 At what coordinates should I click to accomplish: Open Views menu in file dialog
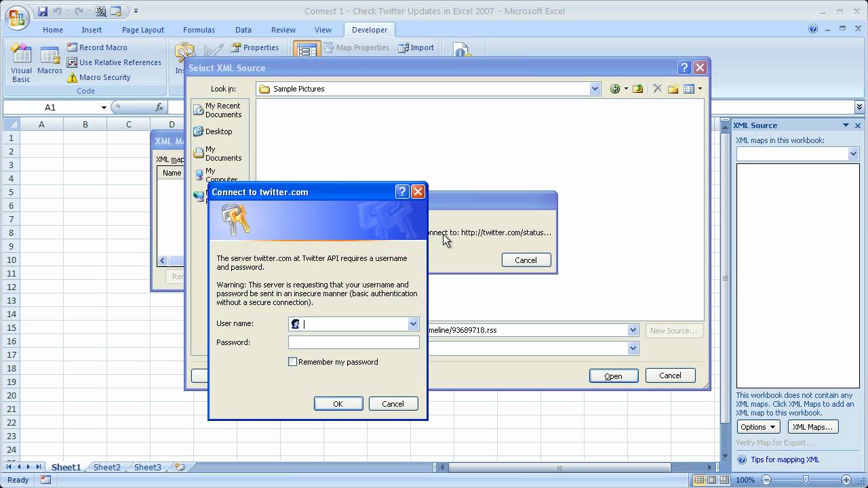tap(692, 89)
